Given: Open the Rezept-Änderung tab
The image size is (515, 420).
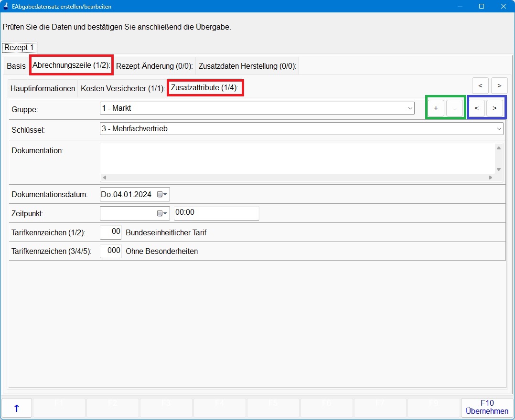Looking at the screenshot, I should [154, 66].
